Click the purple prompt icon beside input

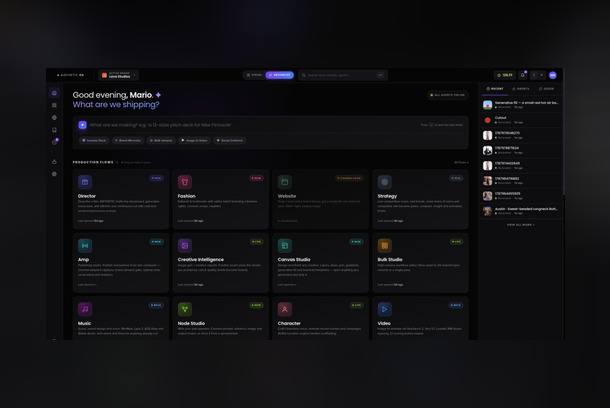[82, 125]
